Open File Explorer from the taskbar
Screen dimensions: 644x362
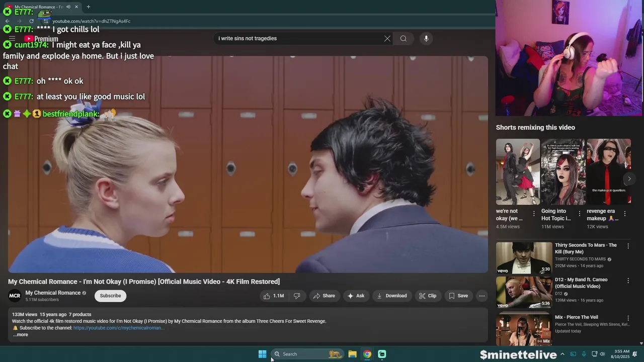pos(353,354)
